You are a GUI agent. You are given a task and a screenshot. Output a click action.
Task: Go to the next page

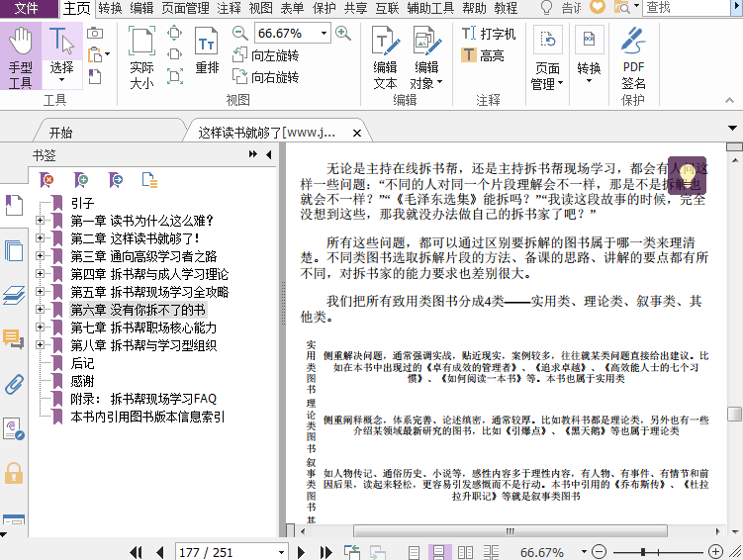pos(301,552)
